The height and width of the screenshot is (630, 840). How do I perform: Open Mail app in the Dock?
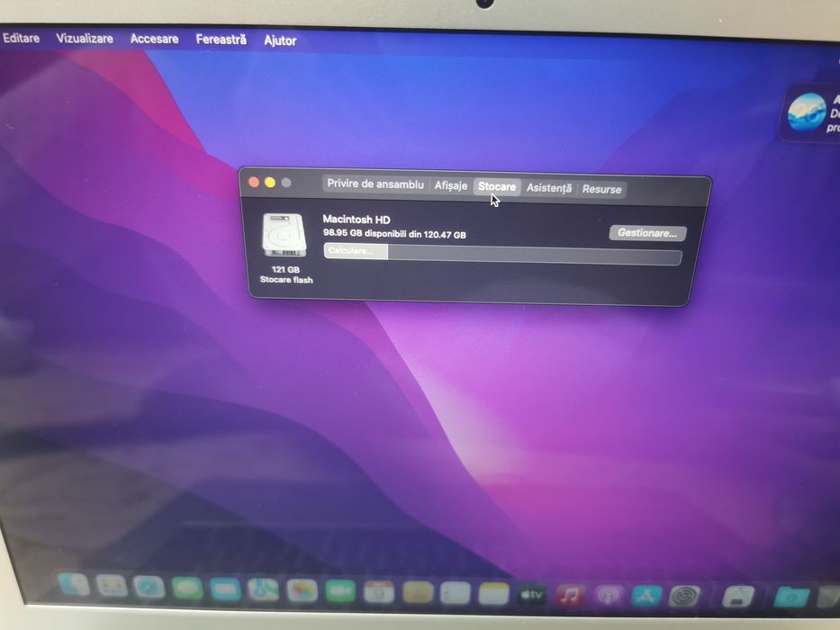[225, 589]
